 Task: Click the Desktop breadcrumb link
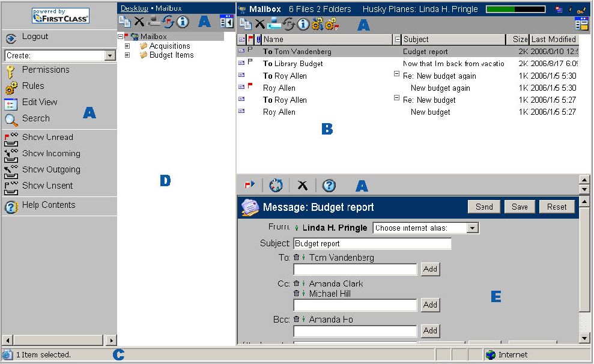tap(134, 8)
